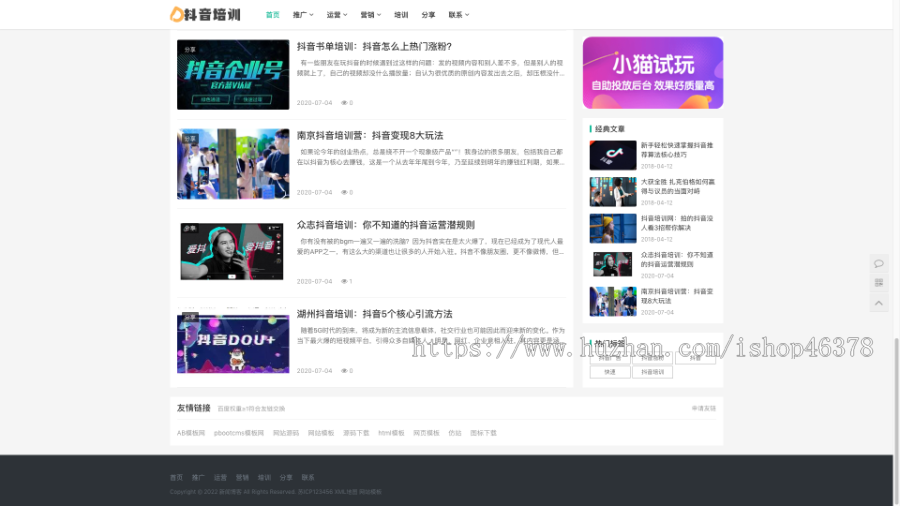This screenshot has width=900, height=506.
Task: Open 分享 in top navigation
Action: tap(428, 15)
